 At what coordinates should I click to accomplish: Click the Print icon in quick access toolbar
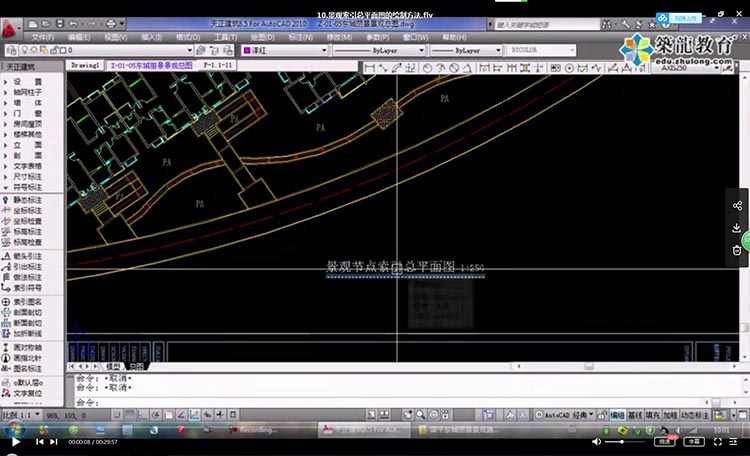(110, 23)
